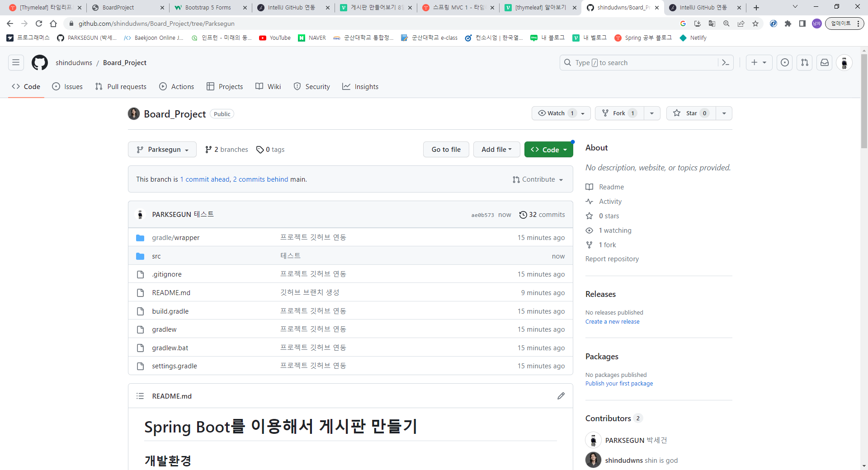Open the Chrome side panel icon

pyautogui.click(x=802, y=23)
